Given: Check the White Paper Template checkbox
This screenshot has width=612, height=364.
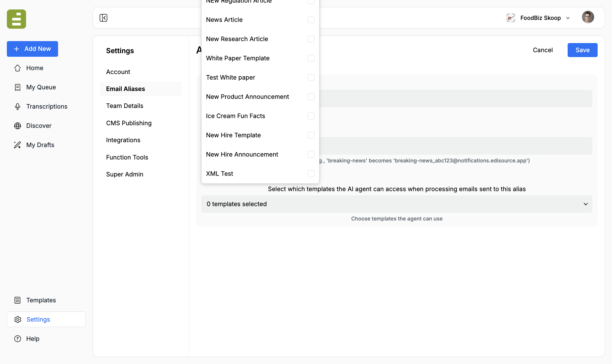Looking at the screenshot, I should click(x=311, y=58).
